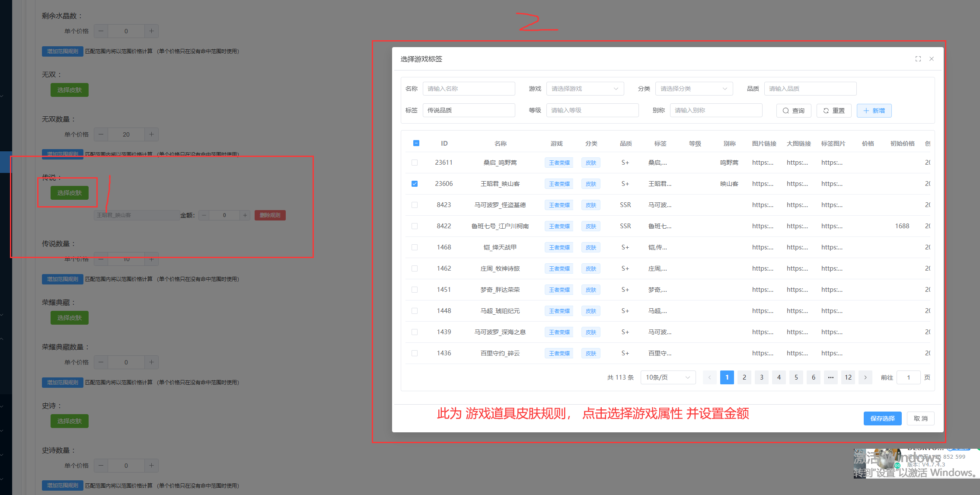Decrease 荣耀典藏数量 unit price with minus
Viewport: 980px width, 495px height.
[101, 362]
